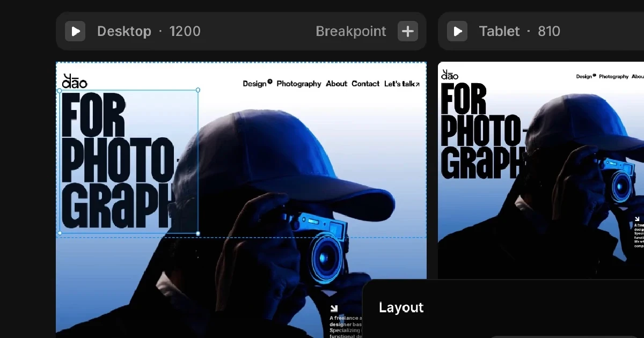
Task: Click Contact nav link in Desktop canvas
Action: (x=365, y=84)
